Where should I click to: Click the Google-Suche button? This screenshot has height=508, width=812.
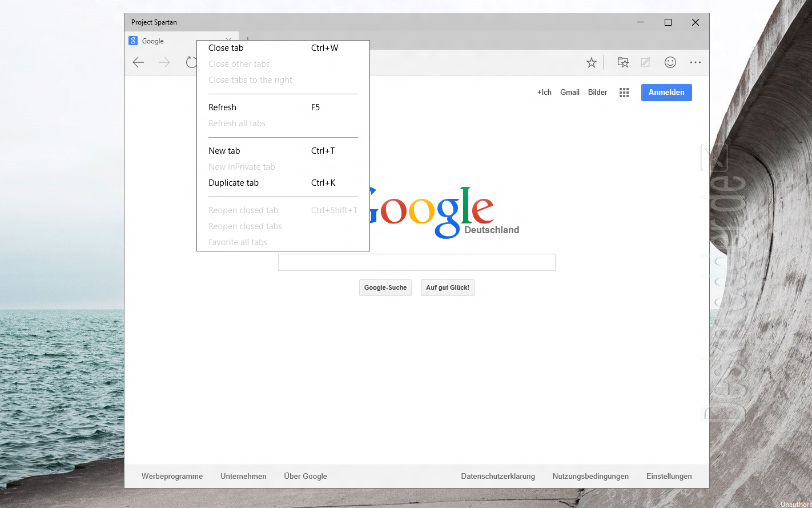pos(385,287)
